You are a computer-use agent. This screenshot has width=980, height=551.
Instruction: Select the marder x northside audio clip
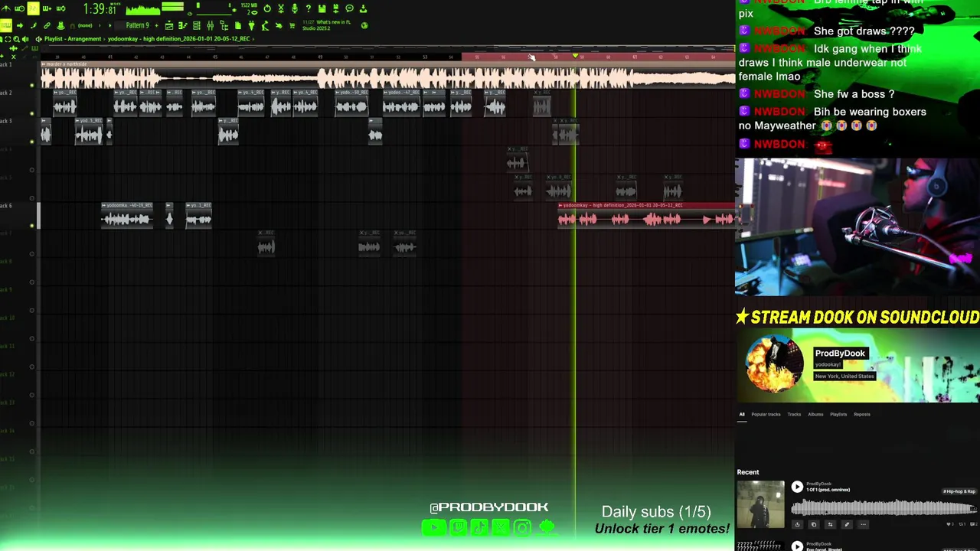pyautogui.click(x=387, y=76)
